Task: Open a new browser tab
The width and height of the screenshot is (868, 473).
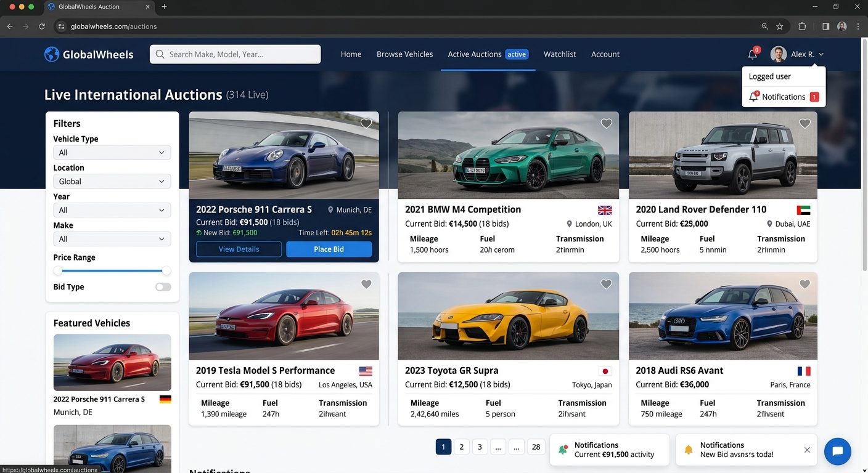Action: click(x=164, y=7)
